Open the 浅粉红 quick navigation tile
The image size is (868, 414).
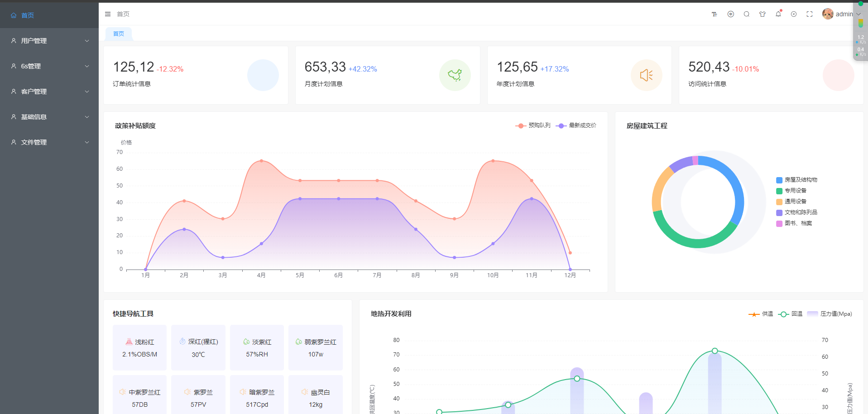[x=140, y=348]
